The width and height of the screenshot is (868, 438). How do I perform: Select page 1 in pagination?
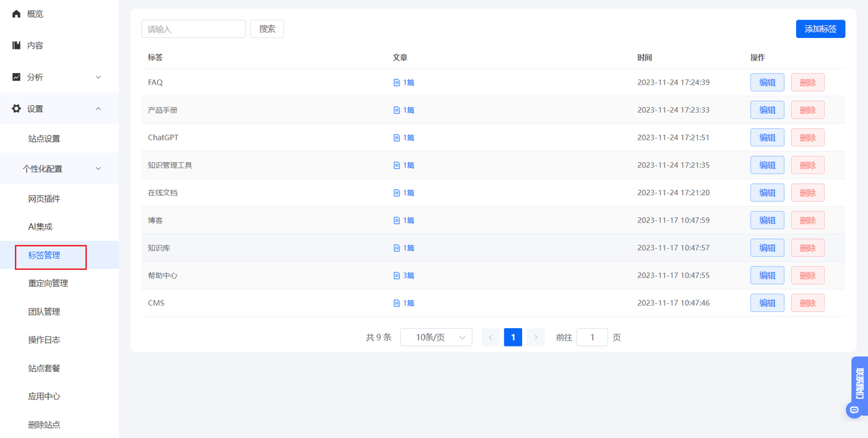coord(513,337)
